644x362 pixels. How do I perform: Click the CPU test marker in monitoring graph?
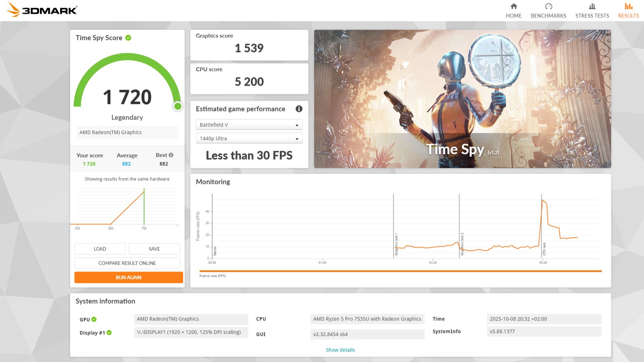543,249
